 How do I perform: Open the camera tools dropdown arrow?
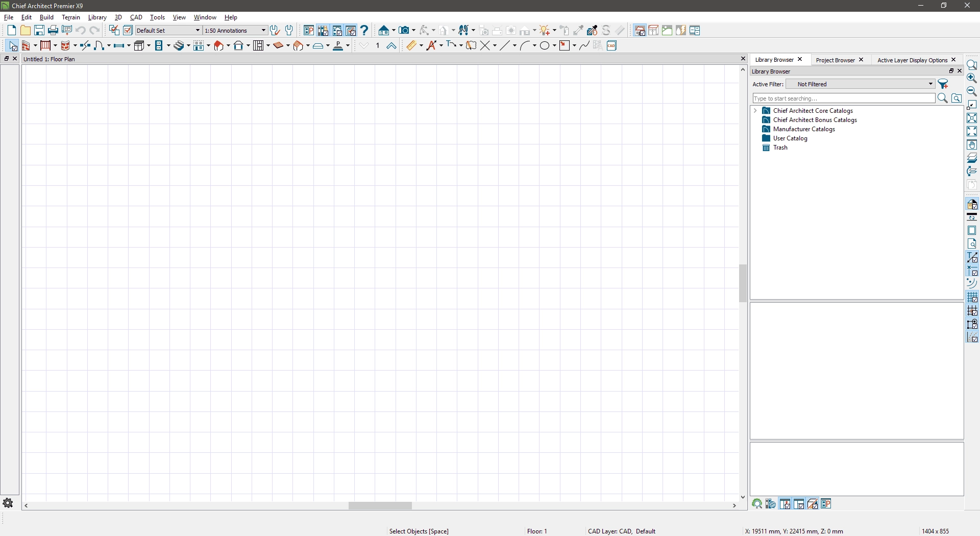coord(413,31)
